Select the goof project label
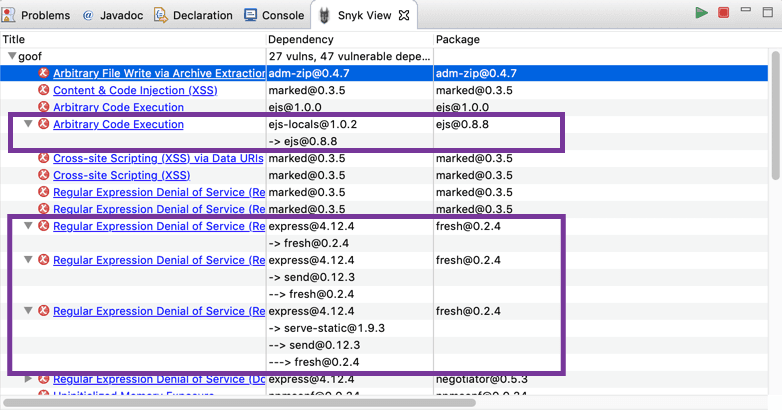This screenshot has width=782, height=410. tap(30, 56)
